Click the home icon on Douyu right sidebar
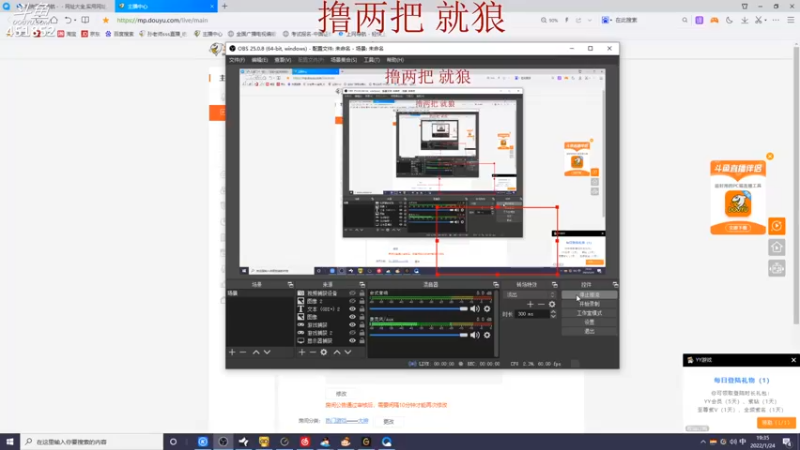Image resolution: width=800 pixels, height=450 pixels. [777, 247]
